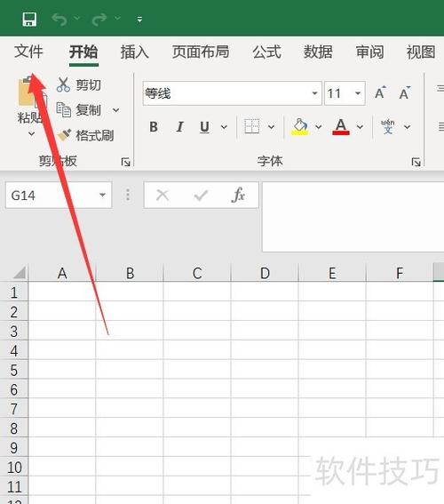Select column F header
This screenshot has width=444, height=504.
pos(400,273)
